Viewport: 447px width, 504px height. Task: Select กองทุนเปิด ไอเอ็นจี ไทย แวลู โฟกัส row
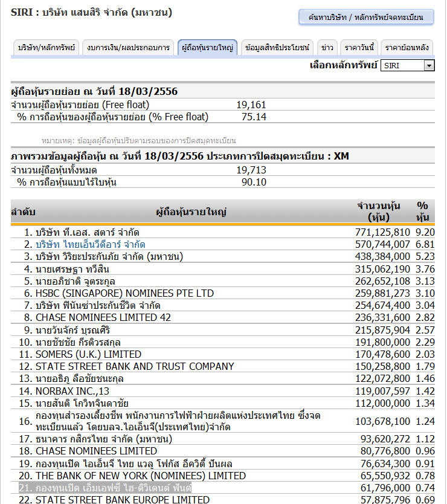coord(223,464)
